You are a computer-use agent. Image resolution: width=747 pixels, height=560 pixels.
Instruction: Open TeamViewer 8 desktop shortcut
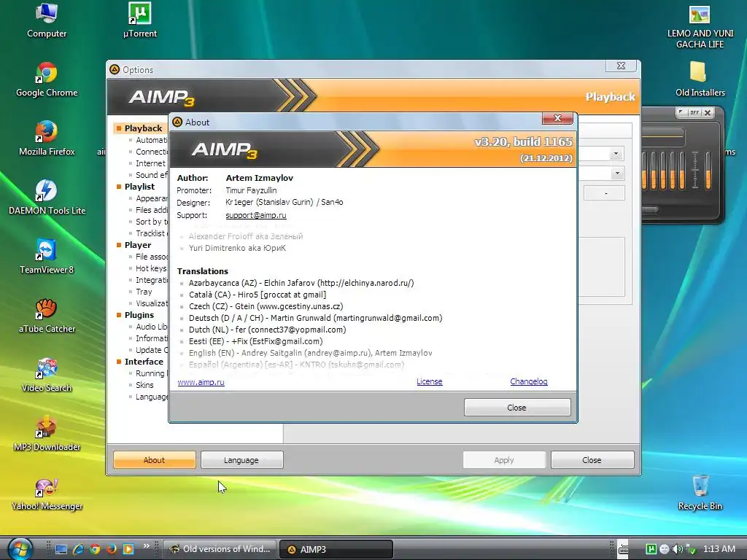(x=46, y=257)
